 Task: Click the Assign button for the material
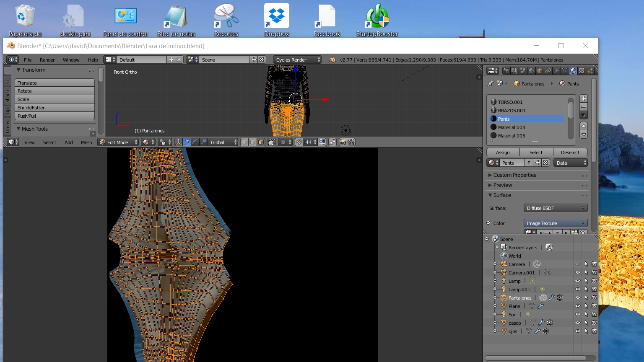coord(503,153)
